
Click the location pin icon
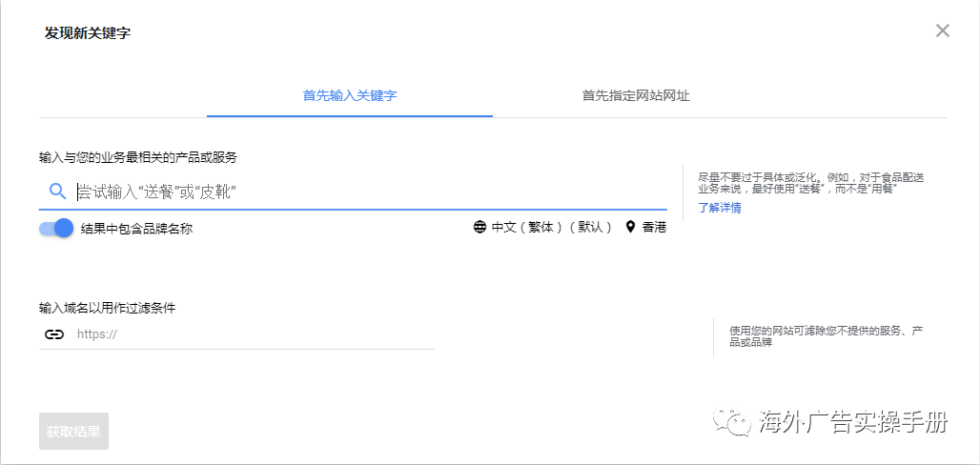pyautogui.click(x=630, y=227)
